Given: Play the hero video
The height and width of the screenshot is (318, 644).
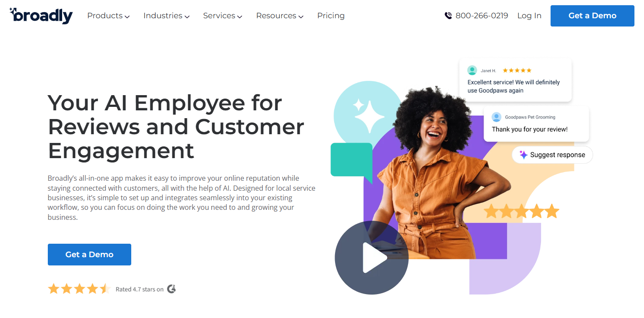Looking at the screenshot, I should click(372, 258).
